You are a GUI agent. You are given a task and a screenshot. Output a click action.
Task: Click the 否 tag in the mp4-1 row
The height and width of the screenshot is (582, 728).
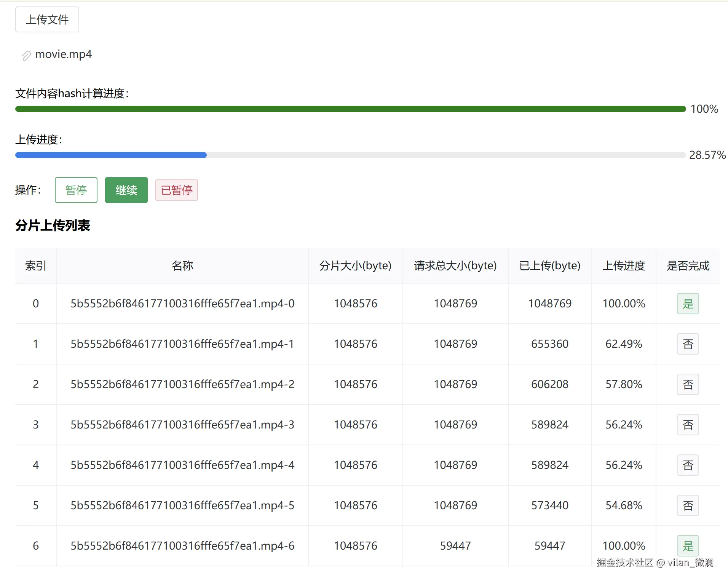[688, 344]
